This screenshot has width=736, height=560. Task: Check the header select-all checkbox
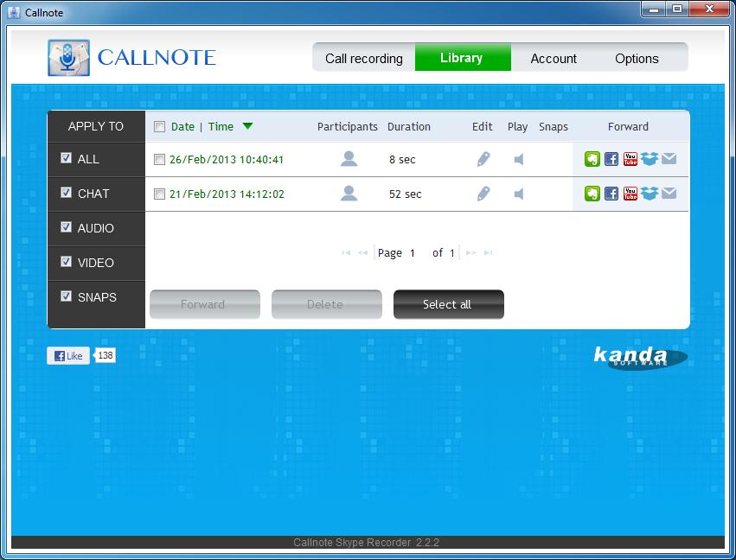pos(160,127)
